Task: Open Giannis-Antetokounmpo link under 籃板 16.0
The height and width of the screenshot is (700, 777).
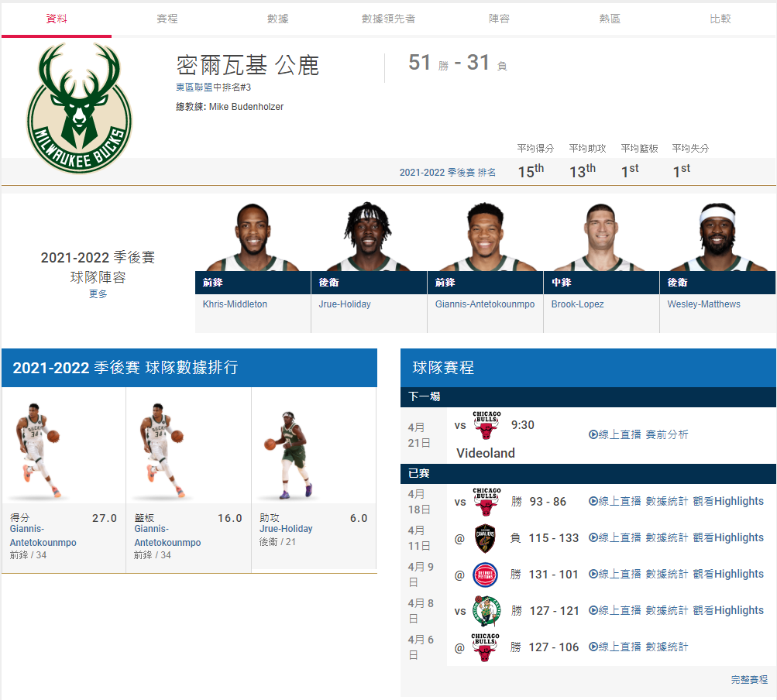Action: (167, 536)
